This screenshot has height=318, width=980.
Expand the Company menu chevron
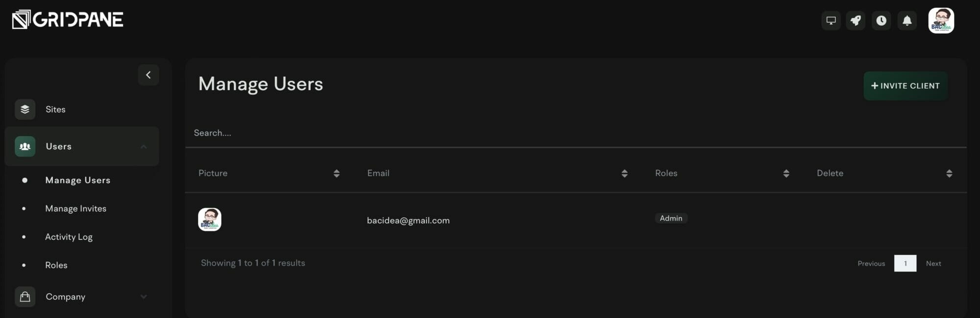144,296
